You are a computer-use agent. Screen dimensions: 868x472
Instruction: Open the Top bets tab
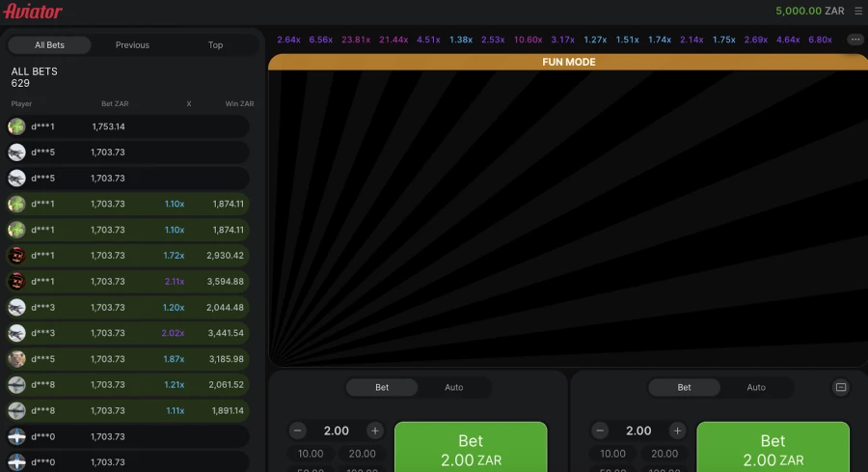tap(215, 45)
